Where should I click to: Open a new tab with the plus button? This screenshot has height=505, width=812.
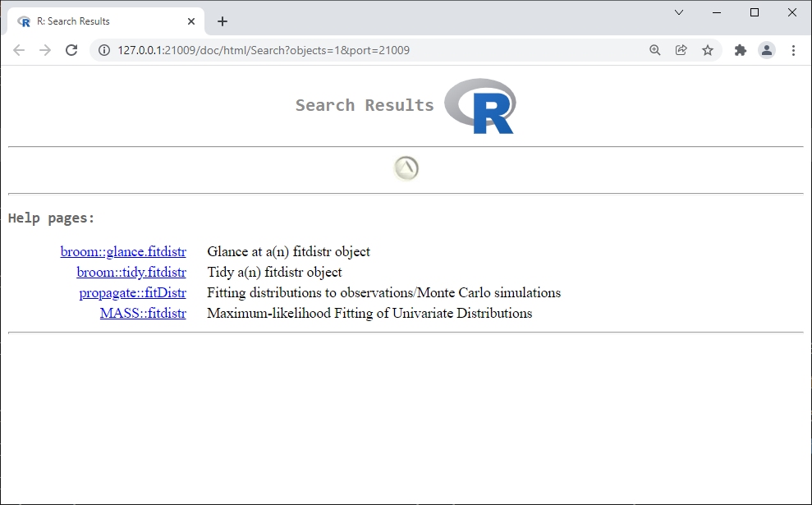pos(222,21)
